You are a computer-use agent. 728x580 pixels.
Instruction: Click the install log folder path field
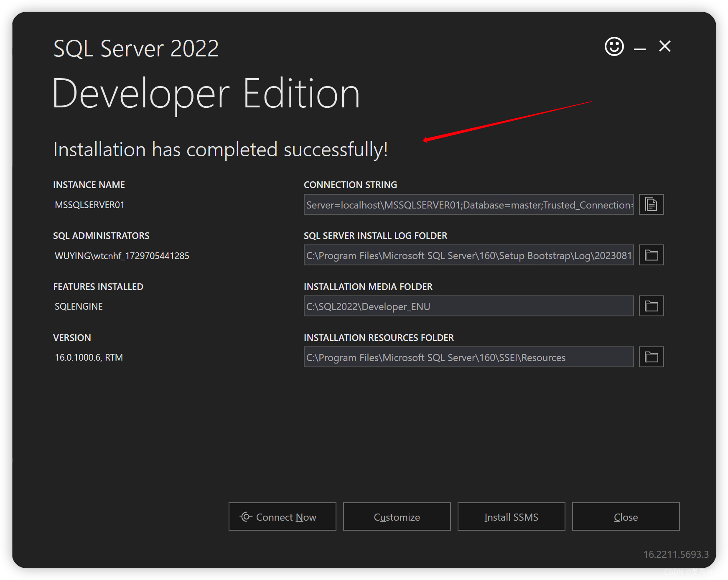click(x=468, y=255)
